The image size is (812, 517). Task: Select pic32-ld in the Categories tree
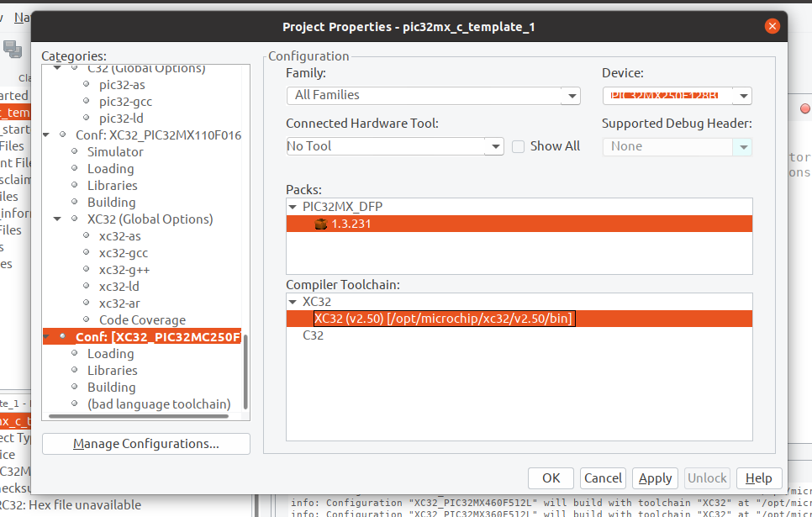point(121,119)
